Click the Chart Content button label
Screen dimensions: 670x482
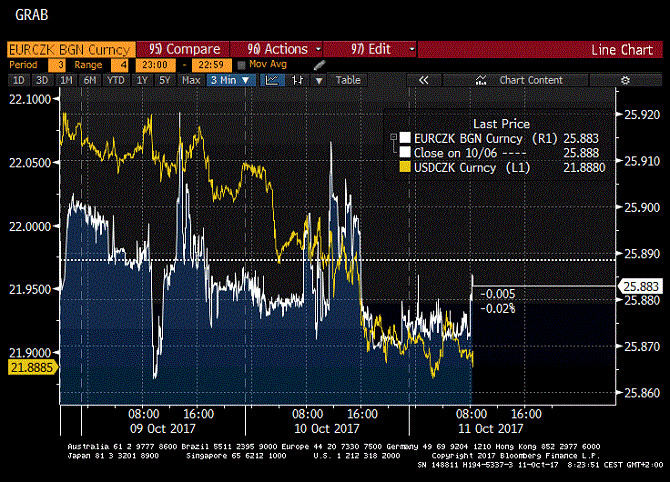[x=531, y=80]
